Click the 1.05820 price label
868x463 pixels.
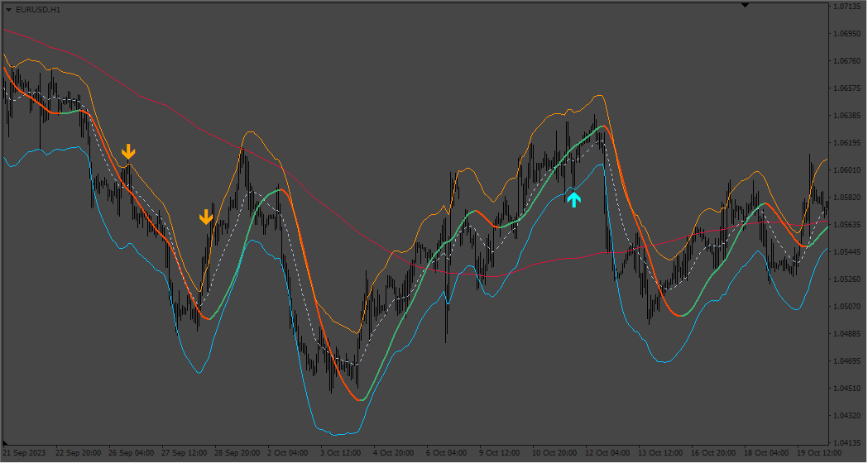pos(847,198)
